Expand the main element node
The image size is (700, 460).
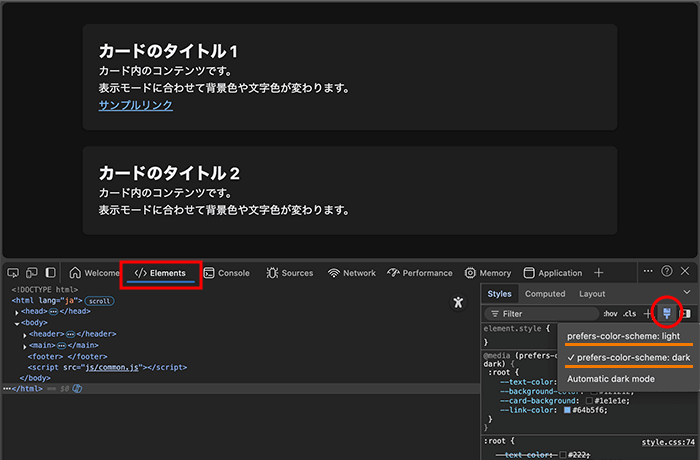pyautogui.click(x=25, y=346)
